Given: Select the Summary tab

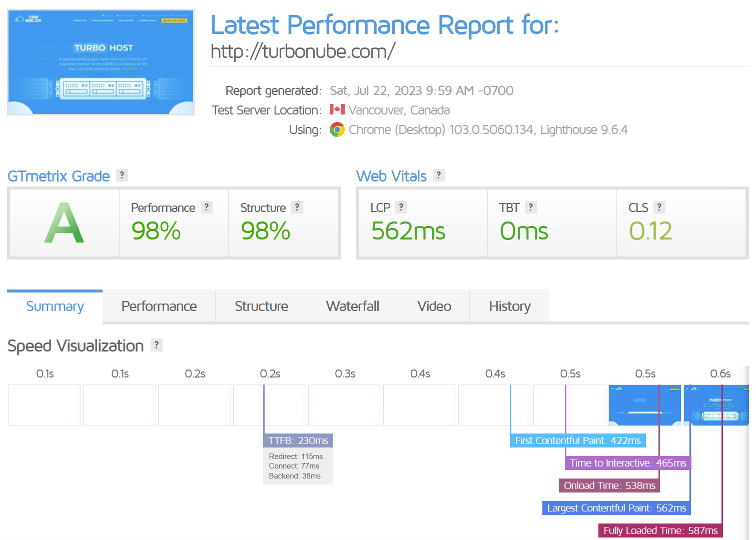Looking at the screenshot, I should (x=55, y=306).
